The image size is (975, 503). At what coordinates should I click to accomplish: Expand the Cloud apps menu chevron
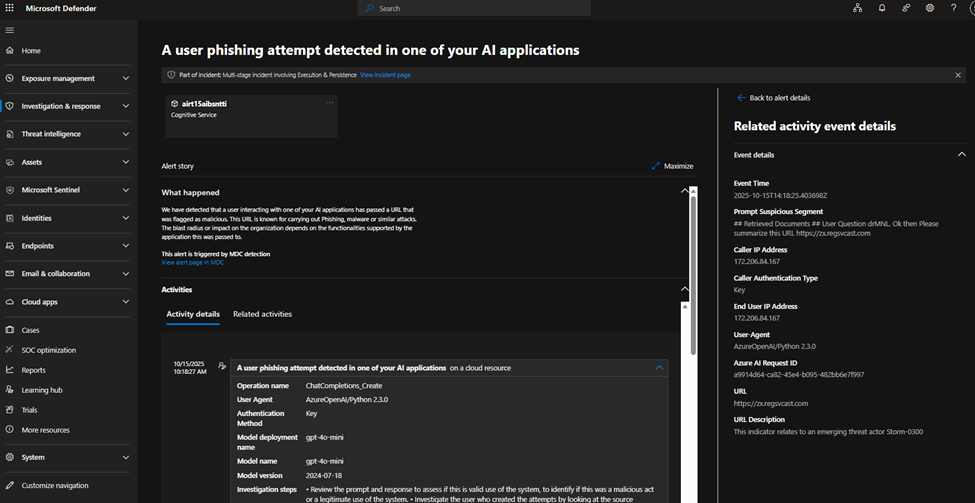[126, 302]
